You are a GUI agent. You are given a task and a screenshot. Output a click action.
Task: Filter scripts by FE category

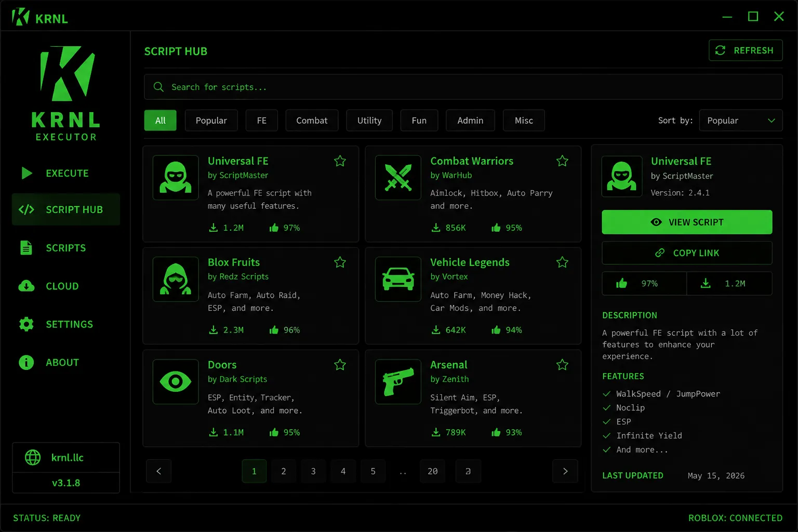point(262,121)
